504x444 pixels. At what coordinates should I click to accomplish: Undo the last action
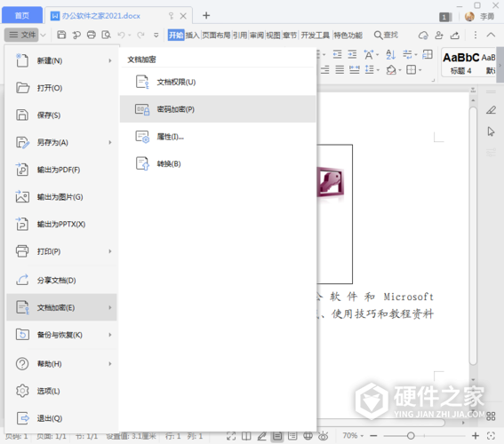tap(121, 35)
